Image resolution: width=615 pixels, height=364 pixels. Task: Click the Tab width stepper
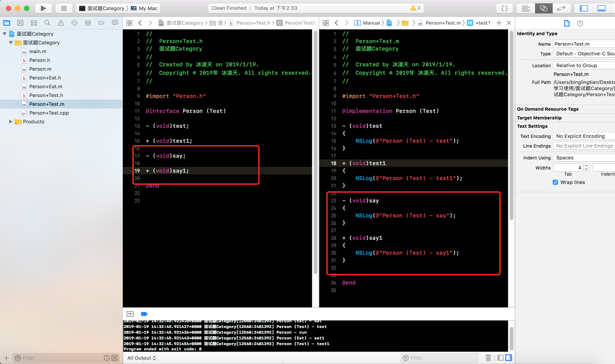point(586,168)
